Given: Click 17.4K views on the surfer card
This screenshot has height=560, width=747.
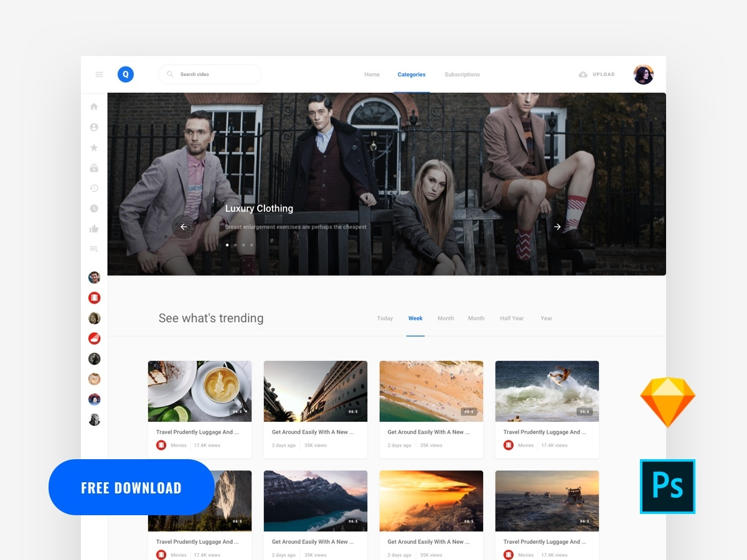Looking at the screenshot, I should coord(555,446).
